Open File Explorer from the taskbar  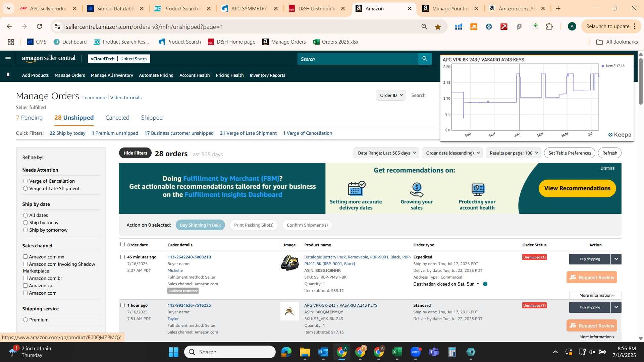click(x=305, y=352)
